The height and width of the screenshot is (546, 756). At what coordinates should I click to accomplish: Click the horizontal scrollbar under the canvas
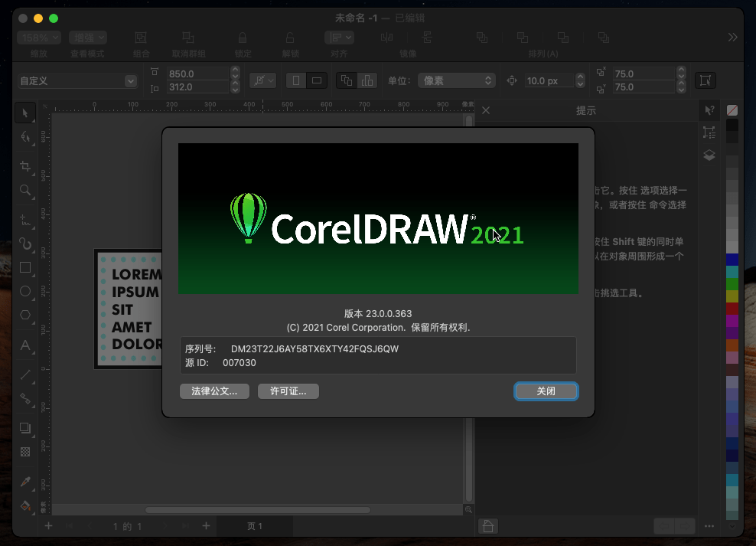258,510
